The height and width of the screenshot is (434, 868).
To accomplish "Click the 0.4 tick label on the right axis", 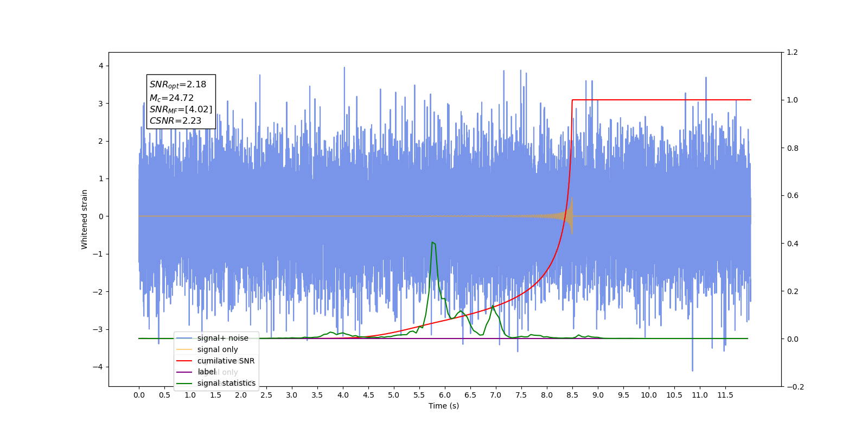I will 793,244.
